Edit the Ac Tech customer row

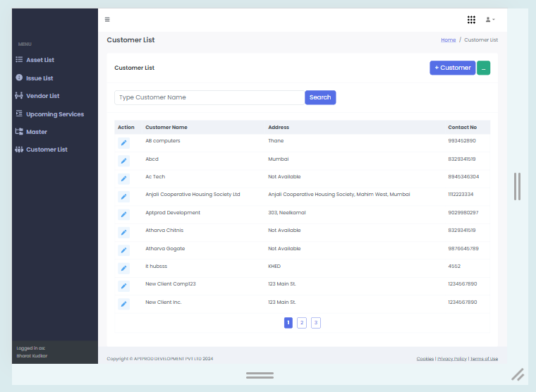124,179
